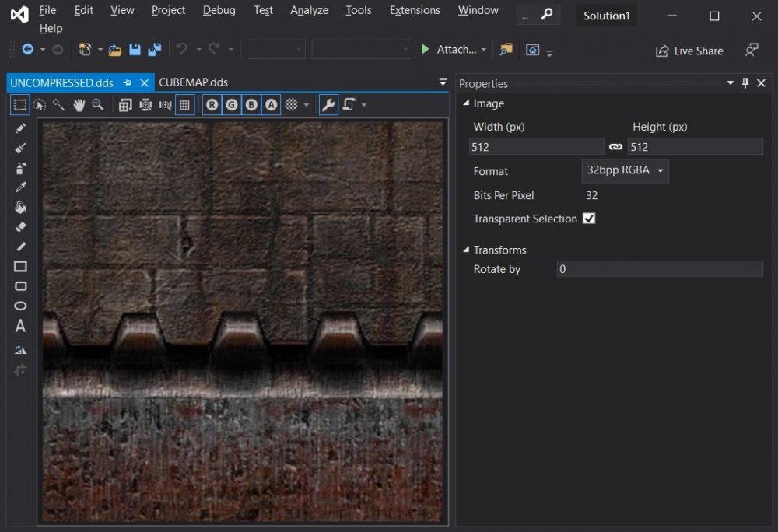Collapse the Transforms properties section

pos(465,250)
